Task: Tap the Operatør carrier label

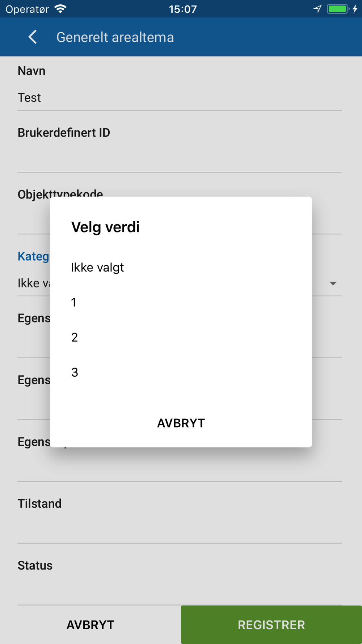Action: pos(28,9)
